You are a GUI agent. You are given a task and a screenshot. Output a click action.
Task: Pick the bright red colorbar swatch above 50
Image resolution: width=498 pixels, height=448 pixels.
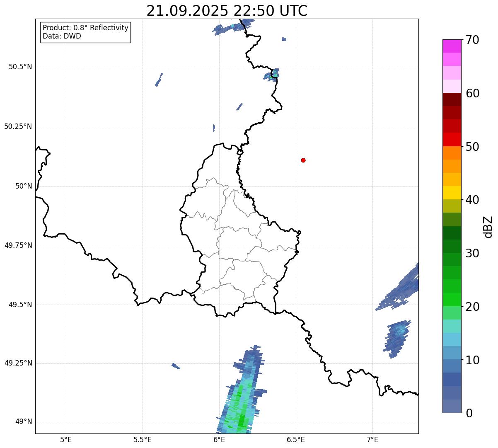click(x=452, y=139)
